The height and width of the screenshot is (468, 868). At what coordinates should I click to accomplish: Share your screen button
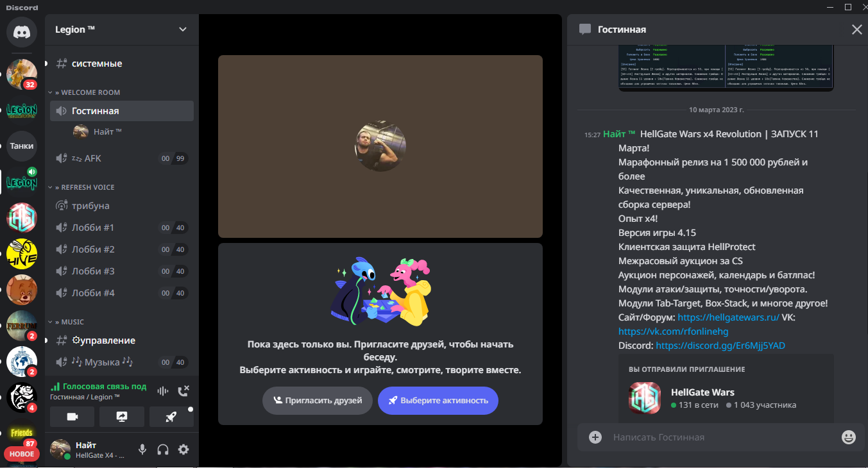(x=122, y=417)
